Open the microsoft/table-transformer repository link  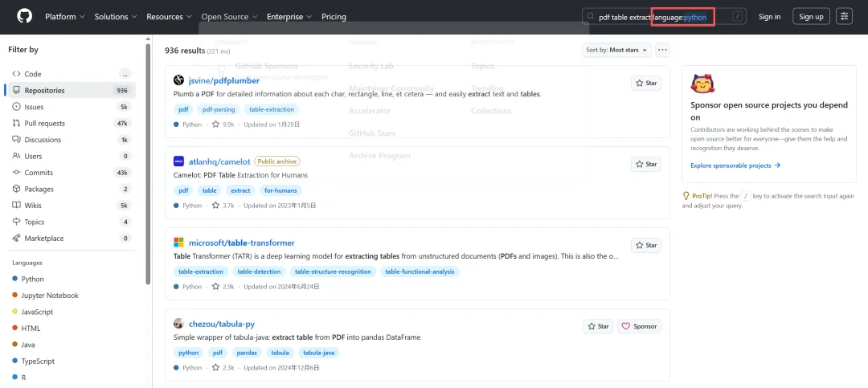[241, 243]
